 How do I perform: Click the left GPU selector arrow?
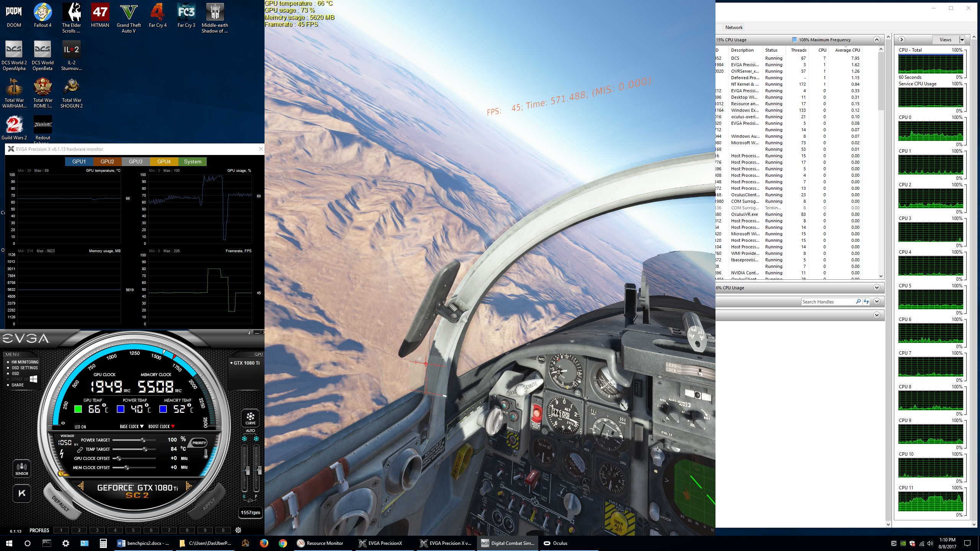[81, 486]
